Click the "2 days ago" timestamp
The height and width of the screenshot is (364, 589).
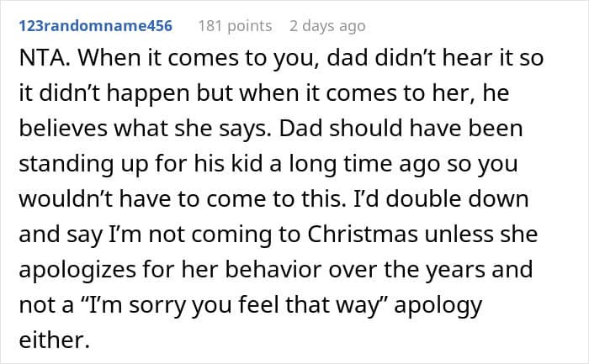(x=327, y=26)
